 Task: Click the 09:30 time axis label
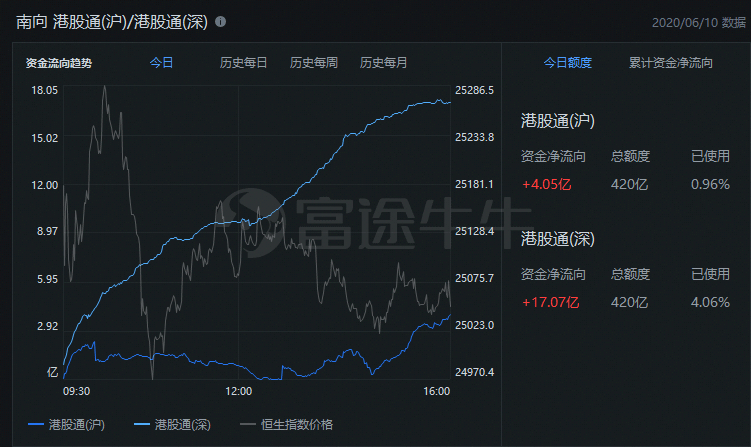[76, 391]
